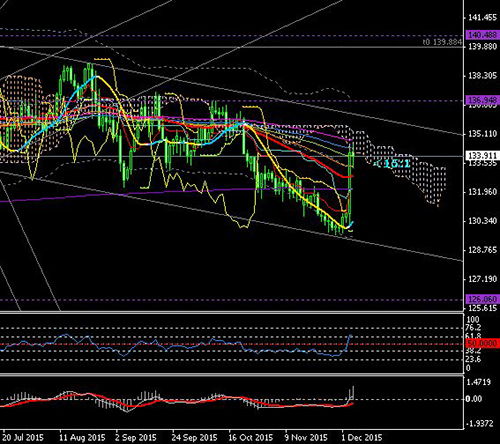Click the current price label 133.911
500x444 pixels.
point(482,156)
